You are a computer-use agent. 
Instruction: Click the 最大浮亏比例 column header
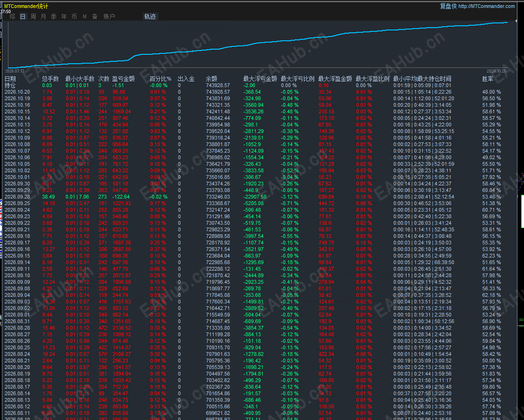click(x=297, y=79)
